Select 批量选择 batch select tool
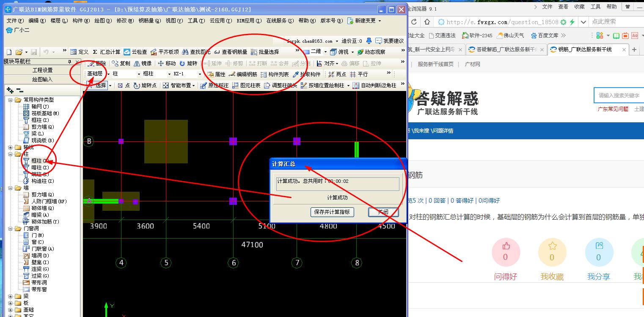 tap(265, 52)
